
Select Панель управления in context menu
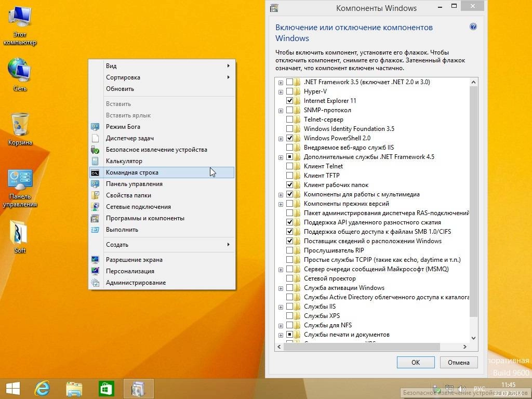[x=162, y=184]
